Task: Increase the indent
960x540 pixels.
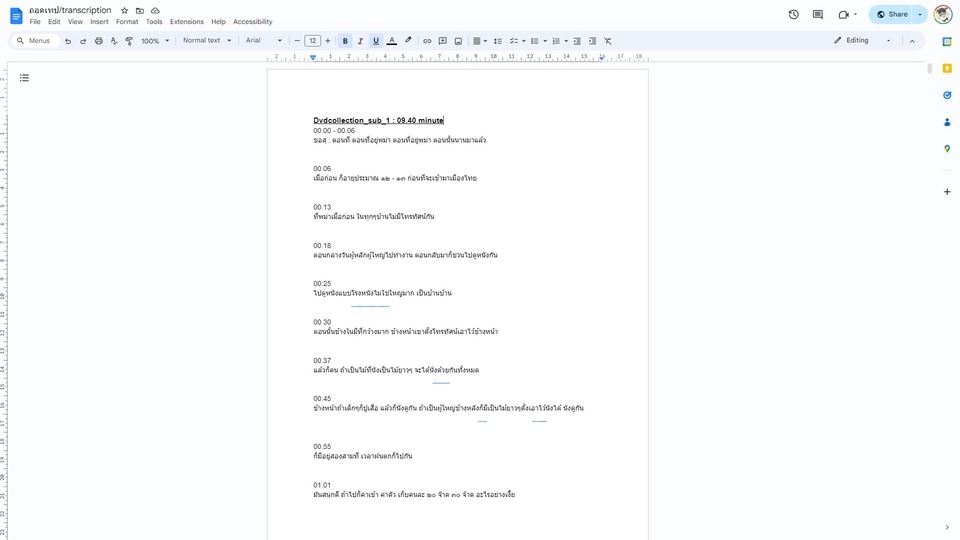Action: click(x=592, y=41)
